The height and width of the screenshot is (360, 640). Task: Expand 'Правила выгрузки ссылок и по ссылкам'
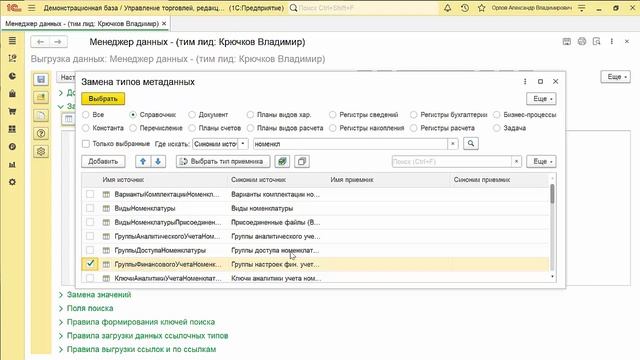point(141,349)
